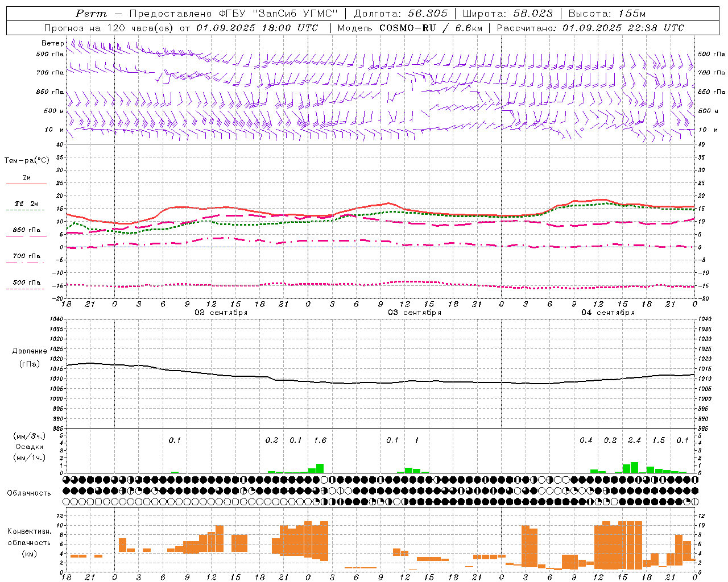This screenshot has width=728, height=582.
Task: Click the "Тем-ра(°C)" temperature label
Action: pos(27,161)
